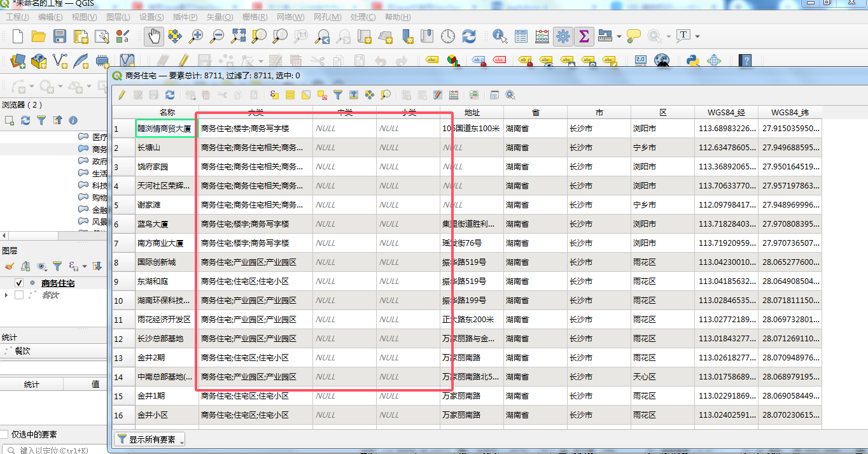Toggle editing mode pencil in attribute table
The image size is (868, 454).
pyautogui.click(x=122, y=95)
